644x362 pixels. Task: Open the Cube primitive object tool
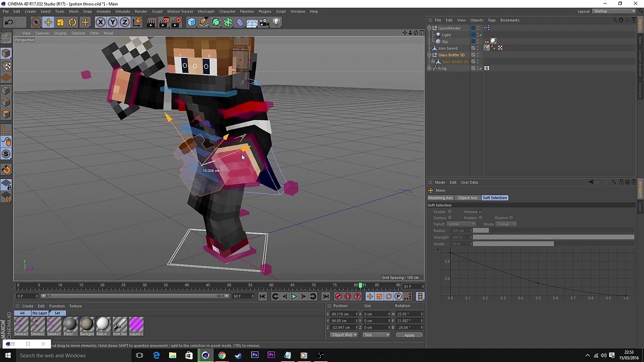click(192, 22)
